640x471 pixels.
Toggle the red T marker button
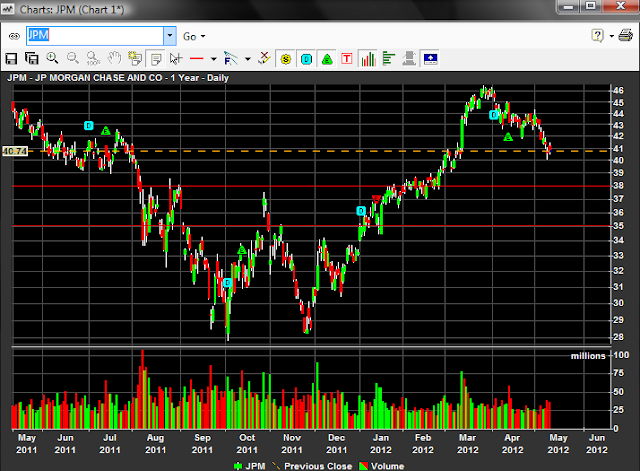(x=347, y=59)
